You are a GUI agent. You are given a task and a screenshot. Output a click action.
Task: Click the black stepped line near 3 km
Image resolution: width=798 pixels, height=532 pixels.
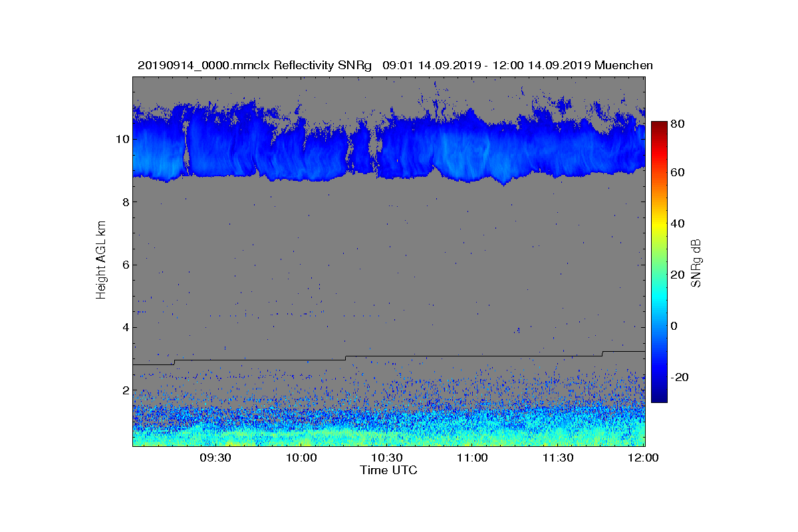[x=388, y=356]
